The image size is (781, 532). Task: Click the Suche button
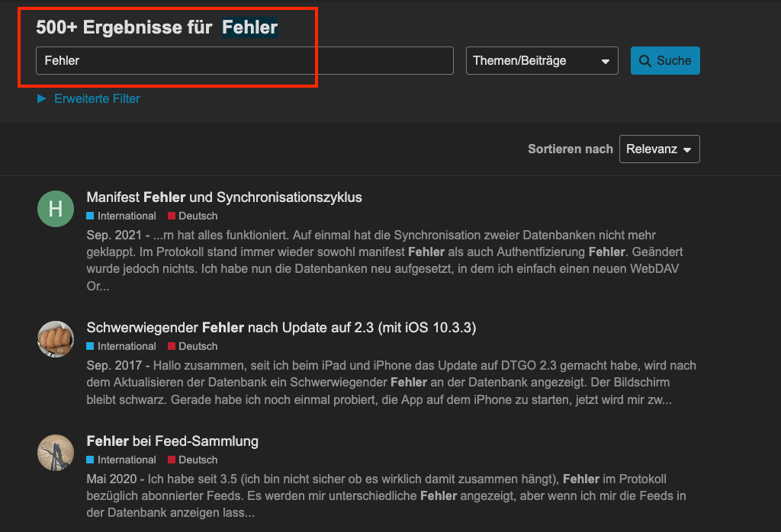665,61
